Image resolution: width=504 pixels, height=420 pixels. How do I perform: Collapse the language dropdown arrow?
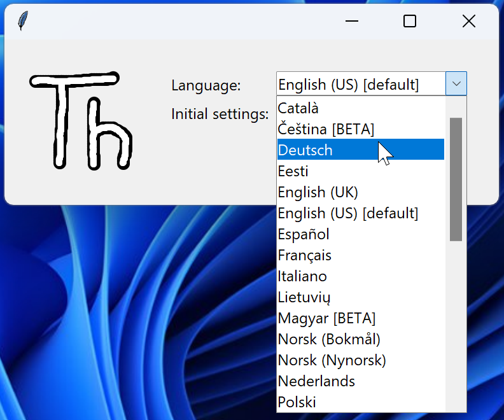click(456, 83)
